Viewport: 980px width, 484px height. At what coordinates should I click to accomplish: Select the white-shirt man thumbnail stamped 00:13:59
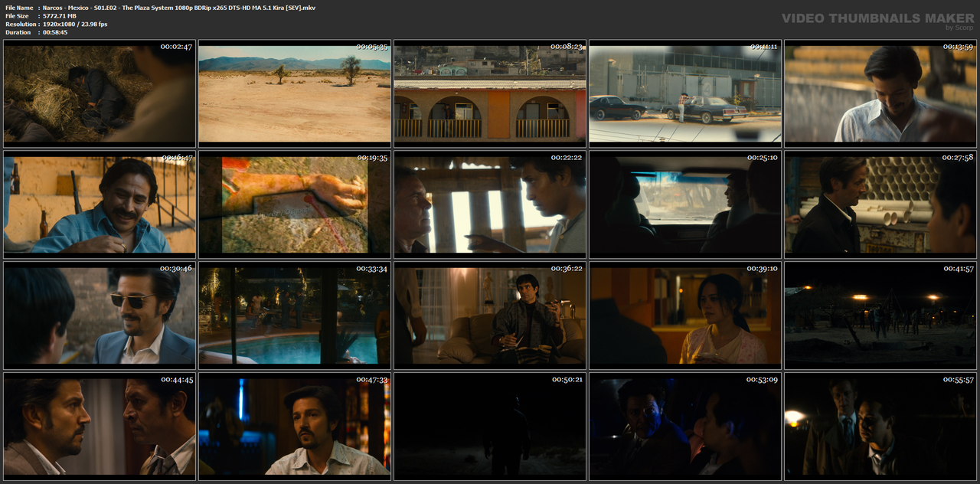880,93
